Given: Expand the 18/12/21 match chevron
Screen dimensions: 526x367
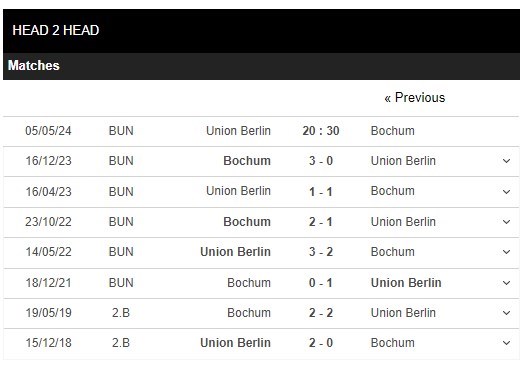Looking at the screenshot, I should coord(506,283).
